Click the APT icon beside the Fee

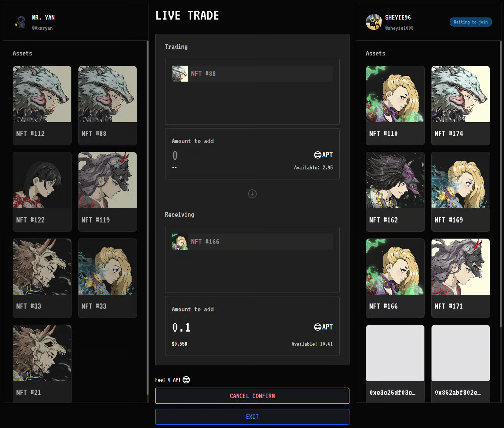click(x=186, y=380)
